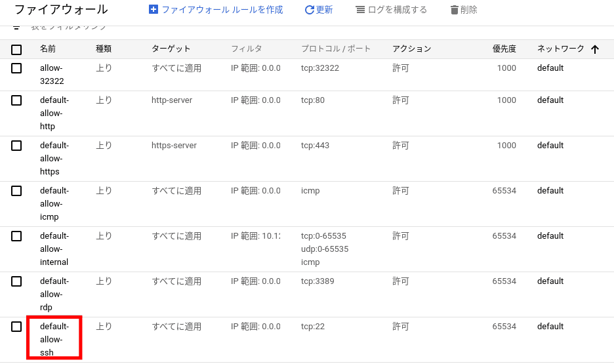
Task: Click the 更新 button label
Action: (324, 10)
